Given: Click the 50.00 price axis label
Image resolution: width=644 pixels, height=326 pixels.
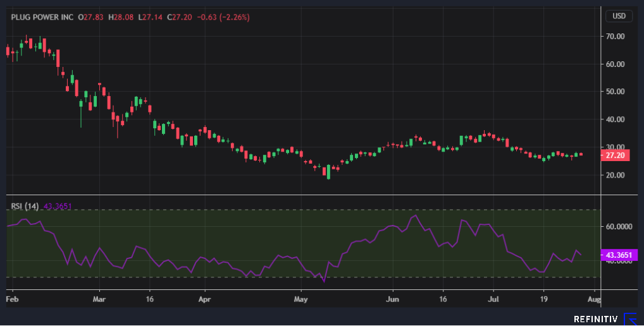Looking at the screenshot, I should click(x=615, y=92).
